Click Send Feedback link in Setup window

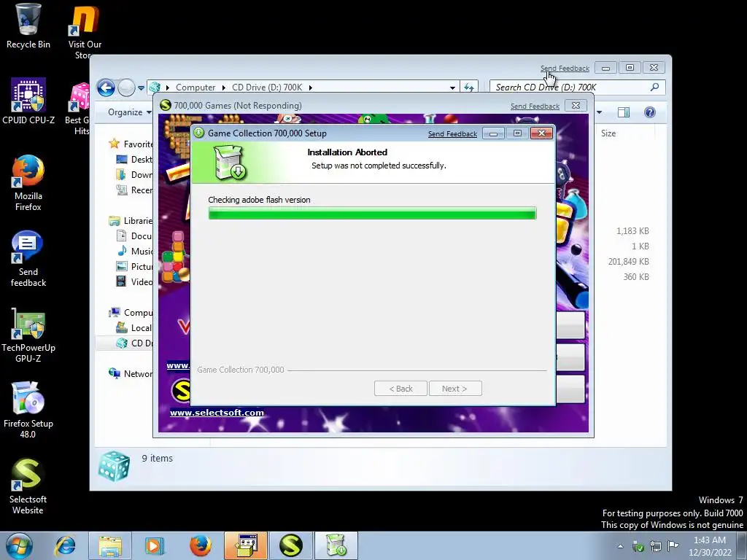452,134
